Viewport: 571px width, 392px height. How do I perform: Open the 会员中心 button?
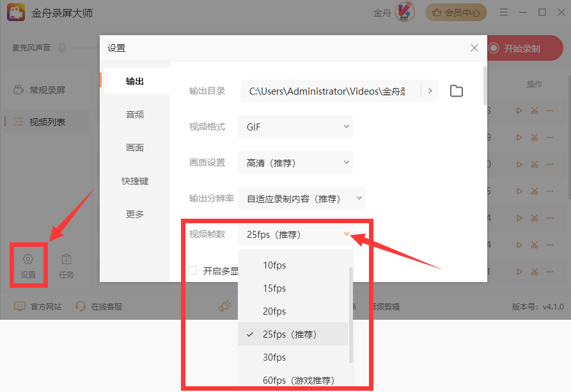[x=456, y=12]
